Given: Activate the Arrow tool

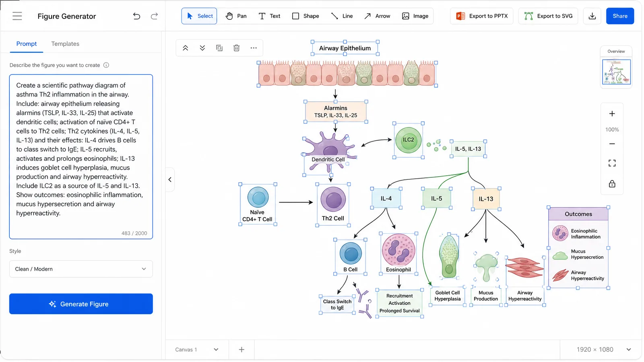Looking at the screenshot, I should coord(377,16).
